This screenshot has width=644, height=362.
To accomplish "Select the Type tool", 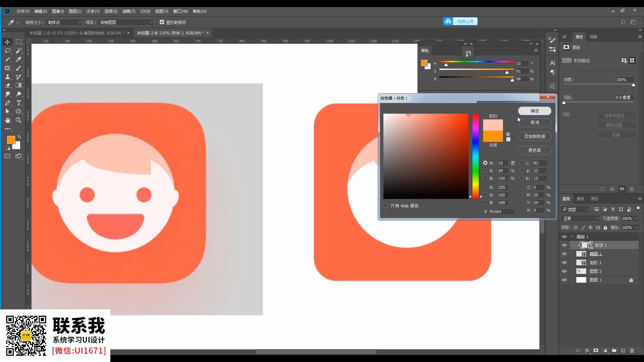I will click(19, 103).
